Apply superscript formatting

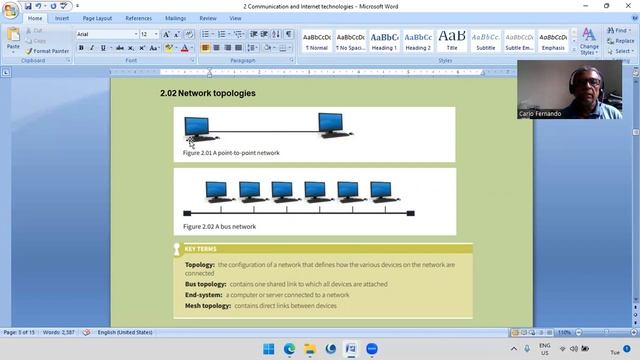click(x=142, y=48)
